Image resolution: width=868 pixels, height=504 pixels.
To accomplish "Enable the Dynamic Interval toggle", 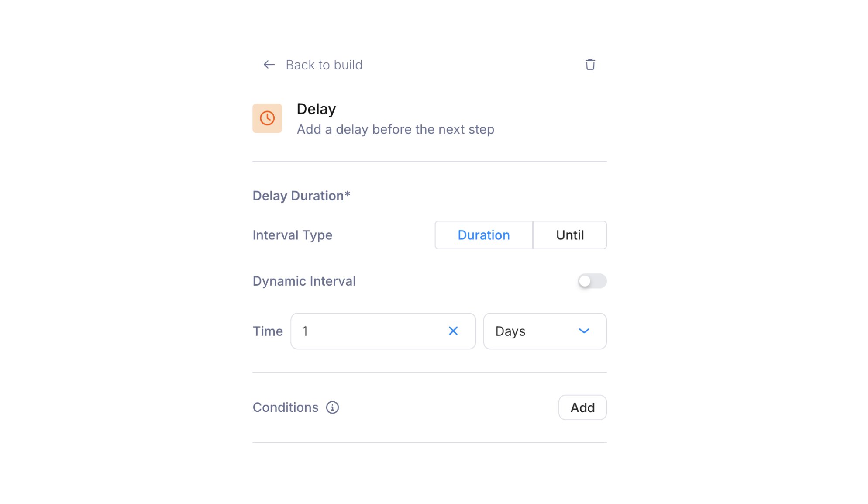I will (592, 281).
